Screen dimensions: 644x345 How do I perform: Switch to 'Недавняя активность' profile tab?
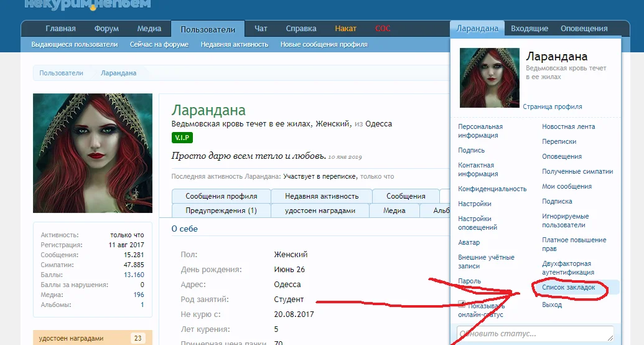(x=321, y=196)
